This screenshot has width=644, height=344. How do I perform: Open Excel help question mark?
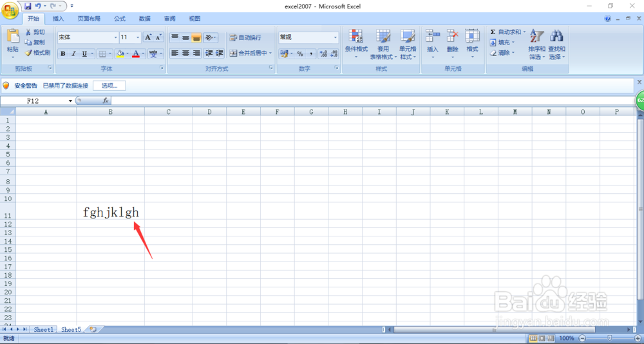608,19
